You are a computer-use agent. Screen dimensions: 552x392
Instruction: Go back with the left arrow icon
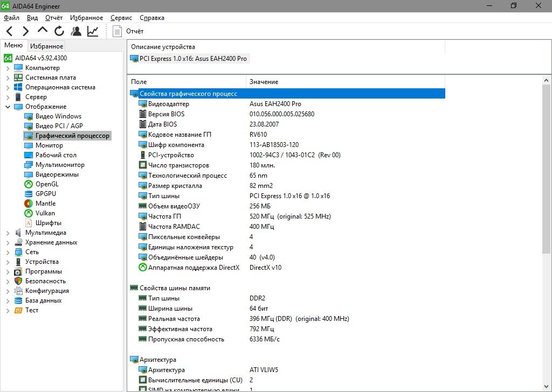point(10,31)
